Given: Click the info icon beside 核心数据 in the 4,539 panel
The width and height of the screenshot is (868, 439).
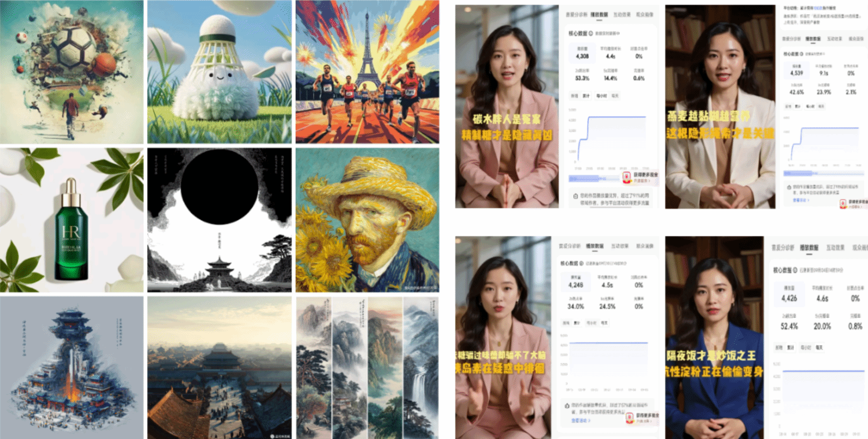Looking at the screenshot, I should (801, 54).
